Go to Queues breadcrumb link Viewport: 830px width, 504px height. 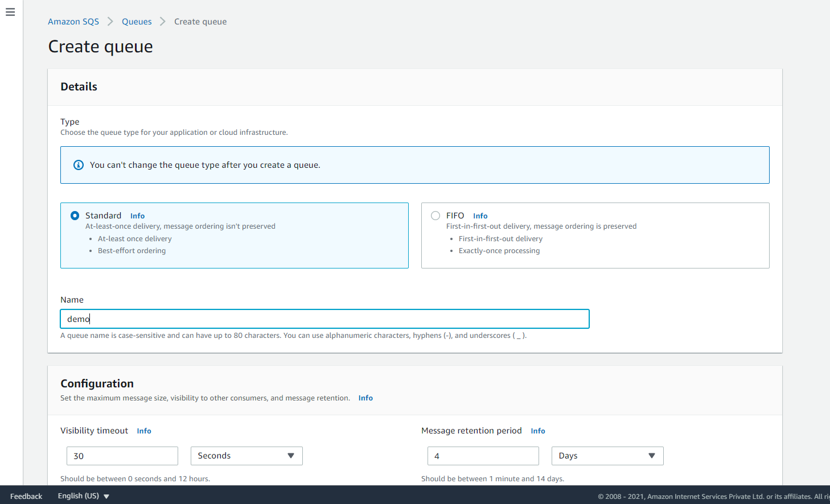pos(137,22)
